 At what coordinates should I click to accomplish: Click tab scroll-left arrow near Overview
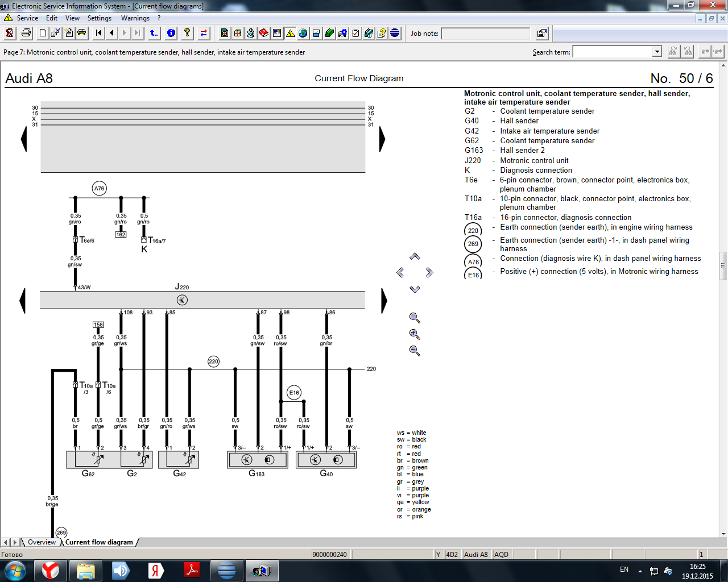click(x=5, y=542)
